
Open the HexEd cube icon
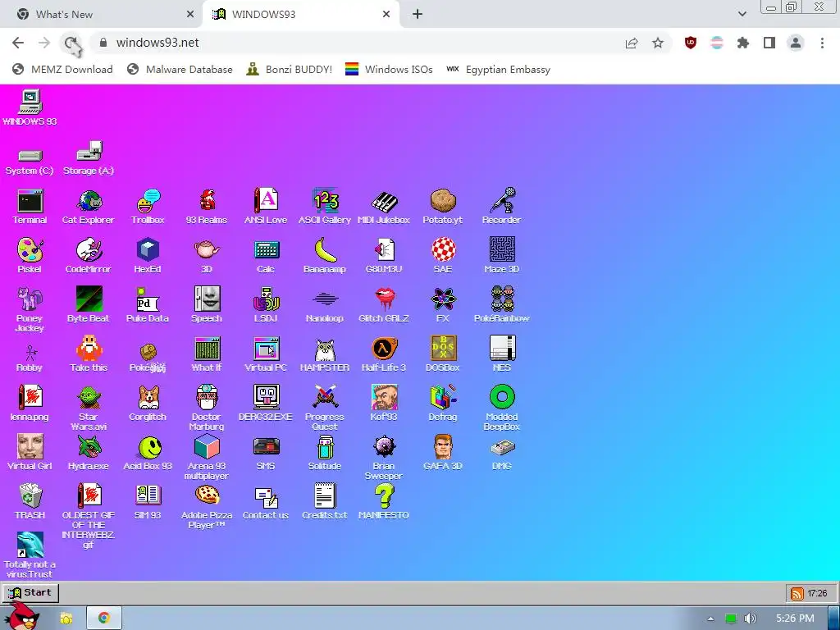coord(148,256)
